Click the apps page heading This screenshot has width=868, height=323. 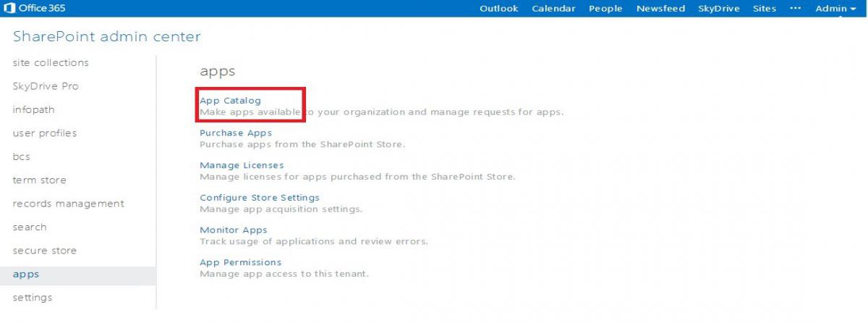pyautogui.click(x=217, y=72)
